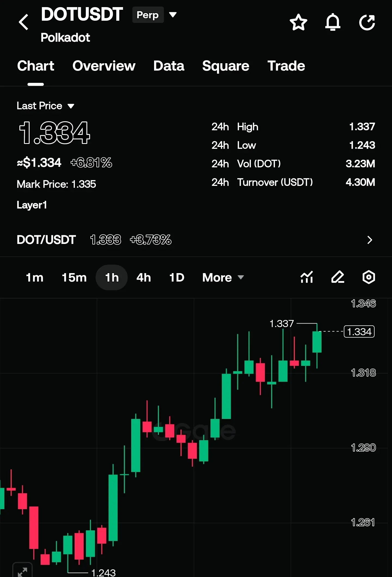The width and height of the screenshot is (392, 577).
Task: Tap the Polkadot coin name
Action: point(65,38)
